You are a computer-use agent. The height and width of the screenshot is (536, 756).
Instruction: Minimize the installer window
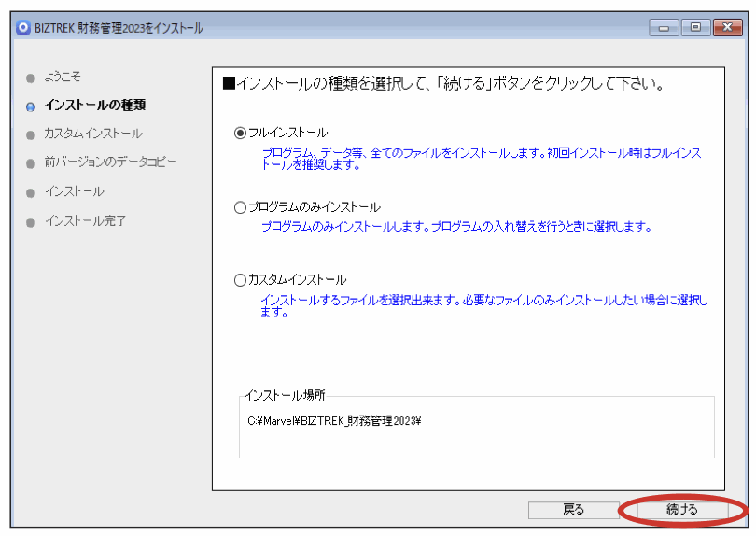tap(665, 28)
